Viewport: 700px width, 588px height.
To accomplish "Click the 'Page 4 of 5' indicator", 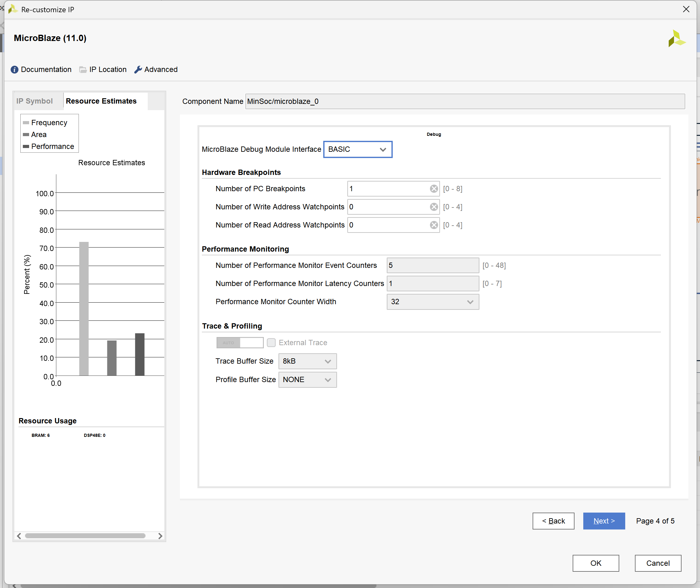I will pyautogui.click(x=655, y=521).
